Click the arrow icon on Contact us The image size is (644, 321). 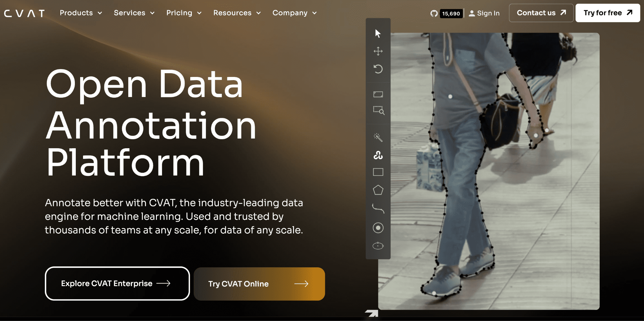pos(563,13)
